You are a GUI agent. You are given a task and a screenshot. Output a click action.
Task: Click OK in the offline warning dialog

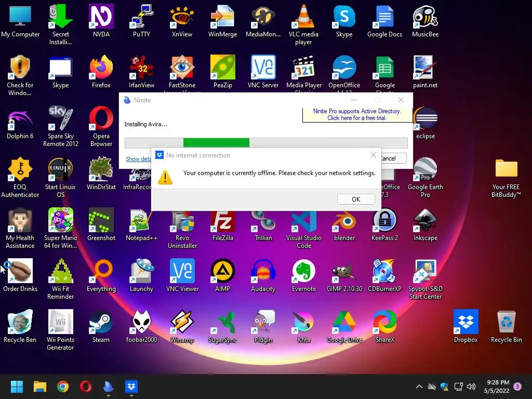(356, 199)
